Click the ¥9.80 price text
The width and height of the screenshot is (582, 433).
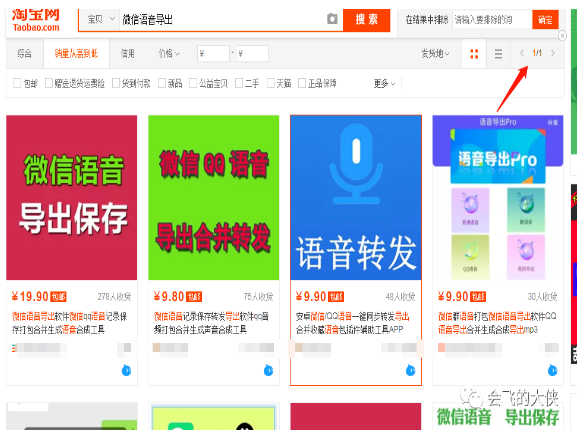[x=169, y=296]
